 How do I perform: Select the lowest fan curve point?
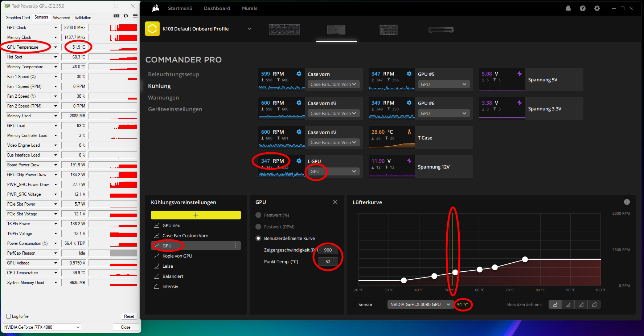[404, 280]
